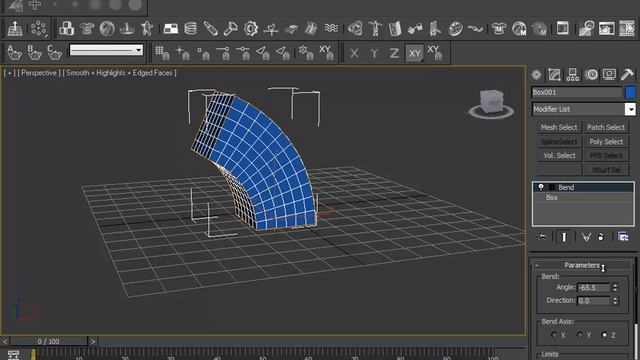Image resolution: width=640 pixels, height=360 pixels.
Task: Click the Patch Select button
Action: 606,127
